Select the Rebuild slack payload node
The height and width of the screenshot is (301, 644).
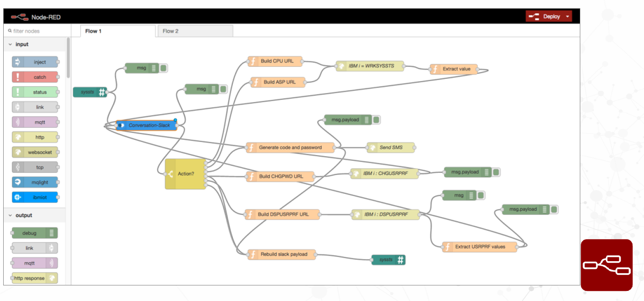(282, 255)
